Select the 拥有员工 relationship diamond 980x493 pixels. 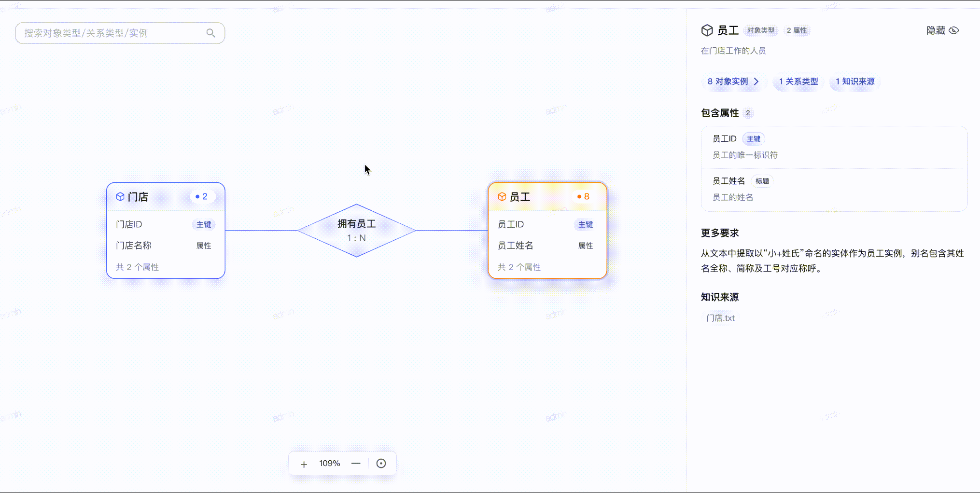[x=356, y=231]
